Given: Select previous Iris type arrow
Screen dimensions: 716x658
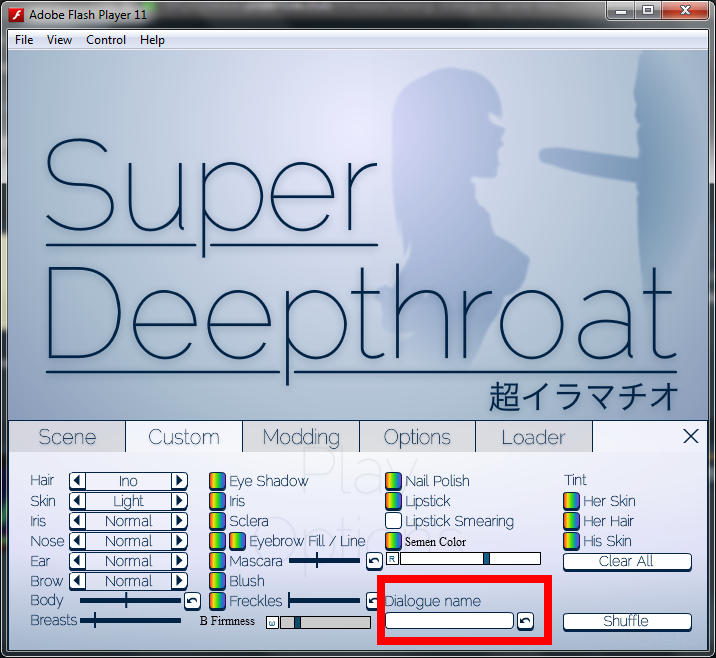Looking at the screenshot, I should point(77,521).
